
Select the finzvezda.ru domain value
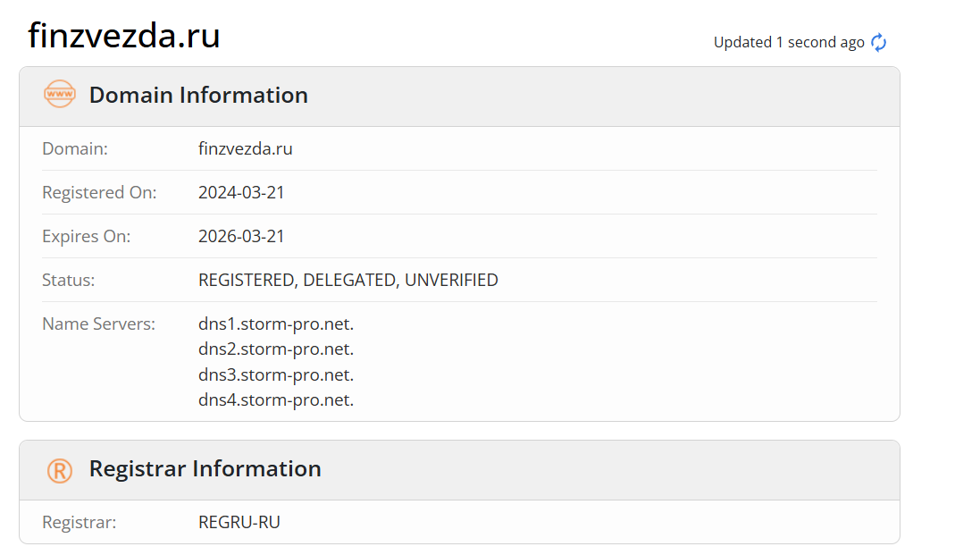245,148
